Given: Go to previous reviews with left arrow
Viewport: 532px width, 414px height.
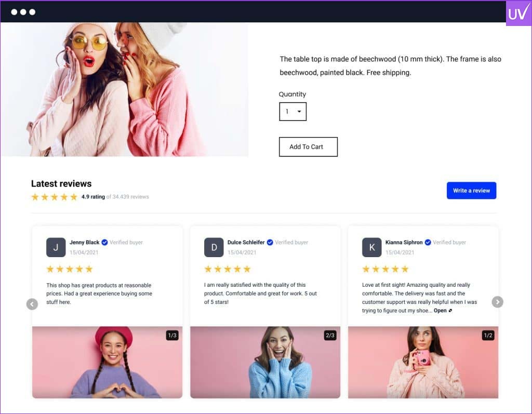Looking at the screenshot, I should [x=32, y=304].
